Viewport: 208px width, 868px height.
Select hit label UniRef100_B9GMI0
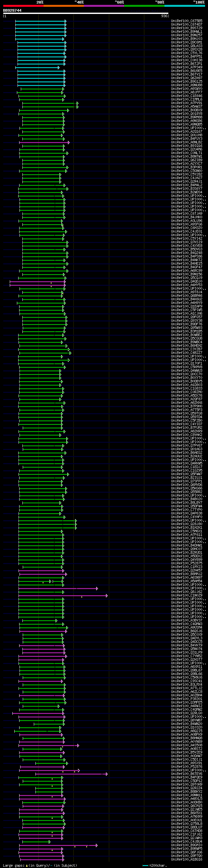187,845
